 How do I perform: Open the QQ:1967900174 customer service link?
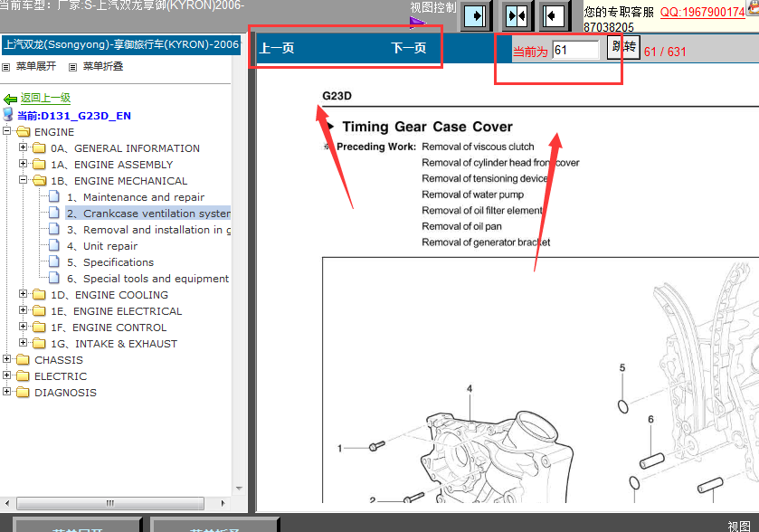click(702, 12)
